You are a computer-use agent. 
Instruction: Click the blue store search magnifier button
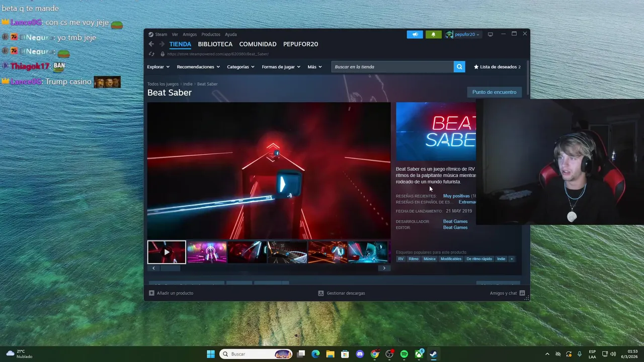459,67
